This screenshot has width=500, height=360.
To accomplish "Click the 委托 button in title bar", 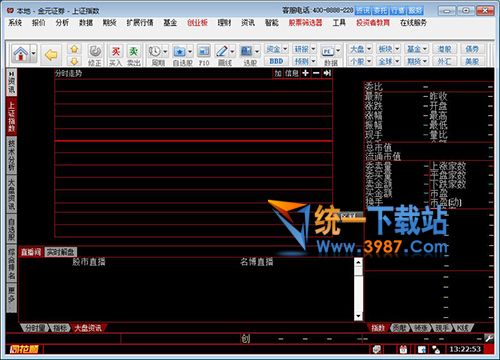I will [x=380, y=11].
